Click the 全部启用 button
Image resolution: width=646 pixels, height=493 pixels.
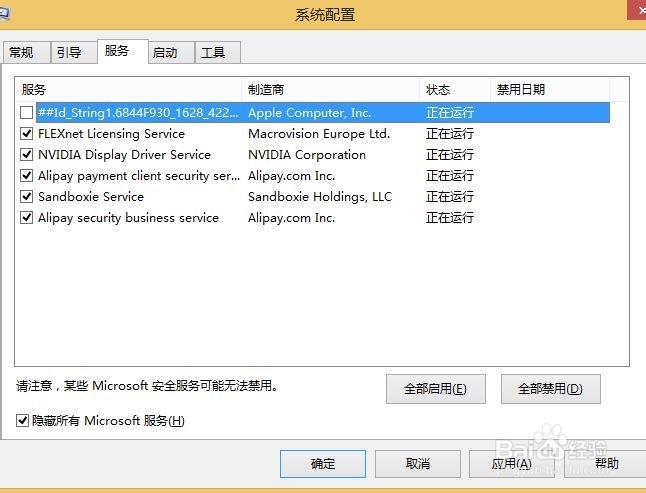click(x=435, y=389)
